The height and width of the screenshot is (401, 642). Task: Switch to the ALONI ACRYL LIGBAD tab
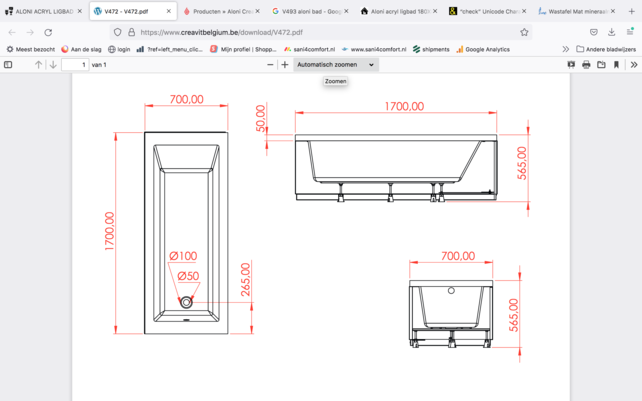(x=43, y=11)
